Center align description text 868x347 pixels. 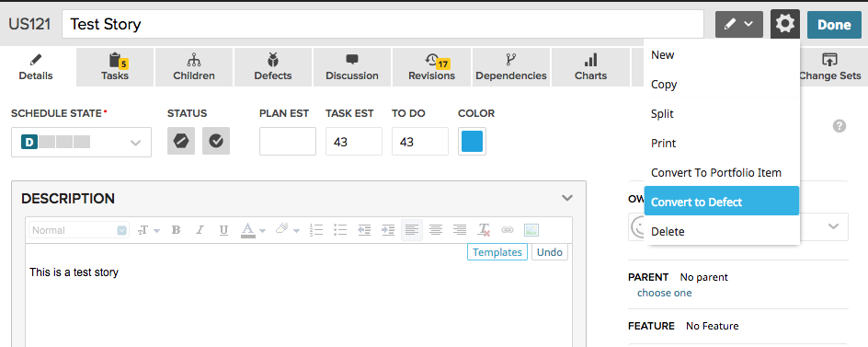[436, 230]
